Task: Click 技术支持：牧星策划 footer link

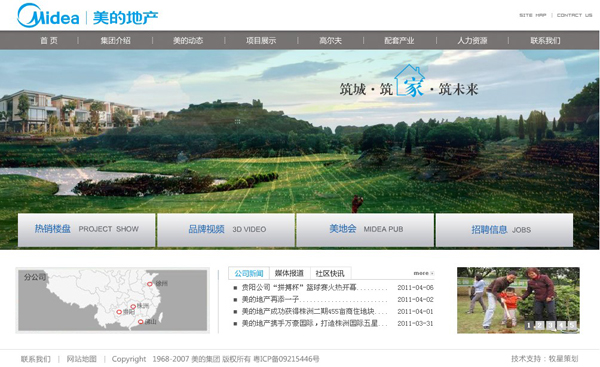Action: [545, 359]
